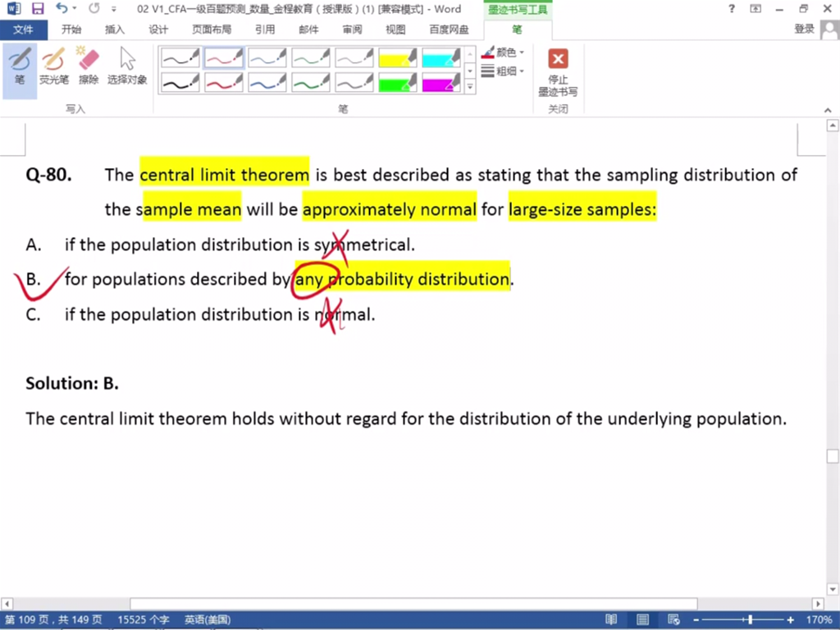The height and width of the screenshot is (630, 840).
Task: Switch to the Review (审阅) tab
Action: click(352, 30)
